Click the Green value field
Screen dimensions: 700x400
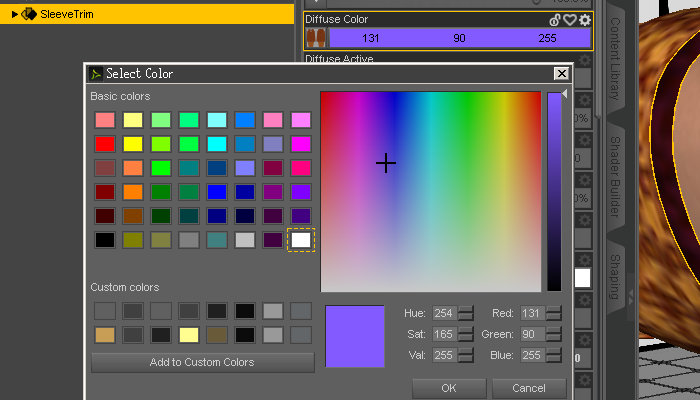532,334
